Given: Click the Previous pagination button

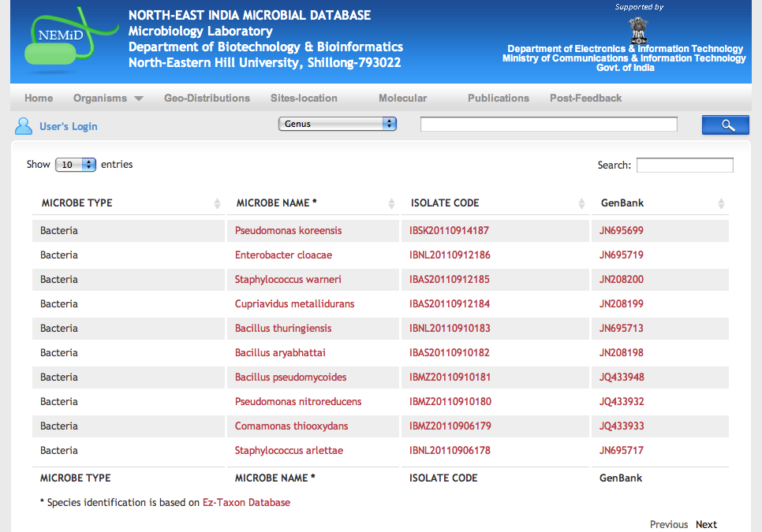Looking at the screenshot, I should click(669, 525).
